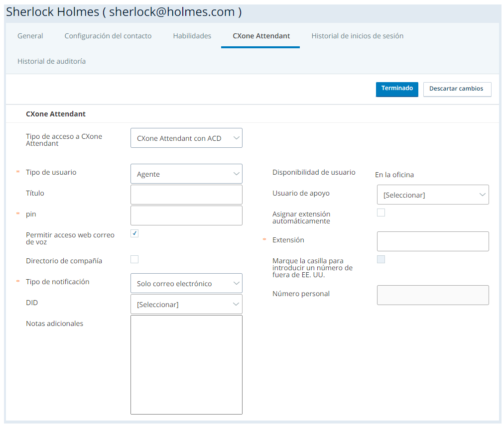This screenshot has height=425, width=504.
Task: Click the Sherlock Holmes page title
Action: tap(124, 12)
